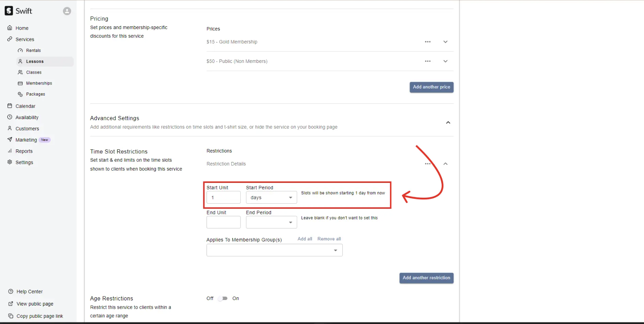Click the Help Center question icon

(11, 291)
